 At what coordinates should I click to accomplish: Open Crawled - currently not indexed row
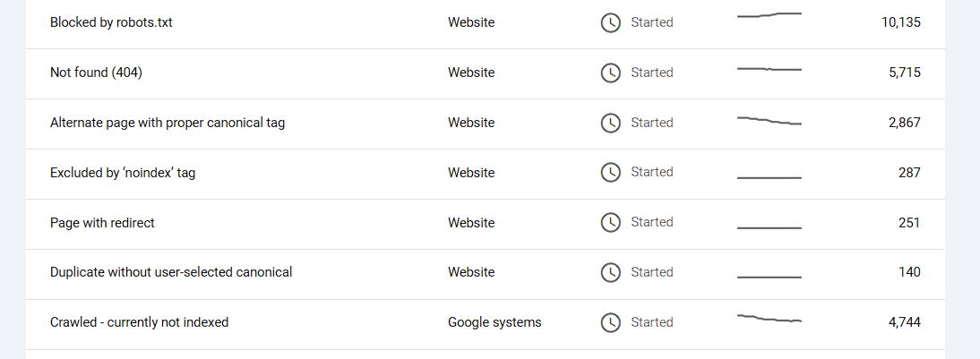(x=139, y=322)
